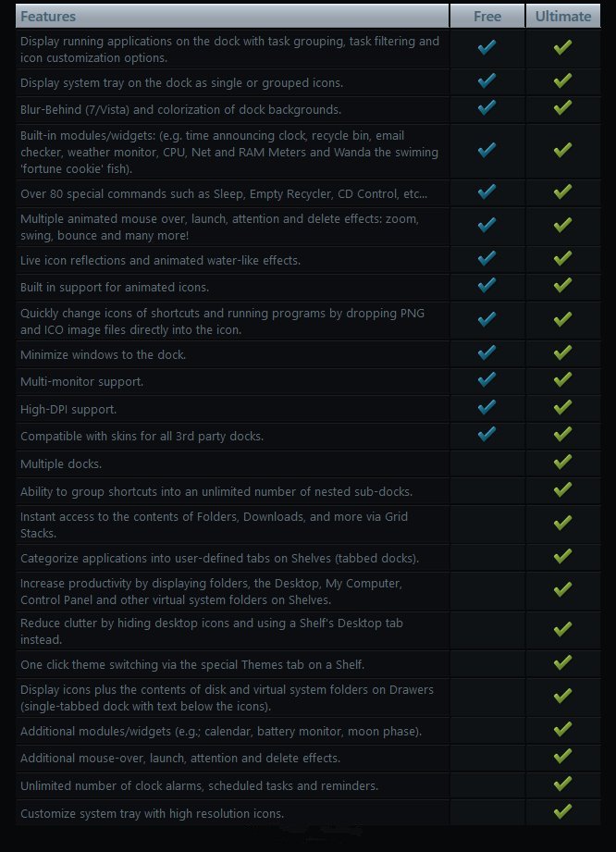Click Free checkmark for system tray display
This screenshot has width=616, height=852.
(487, 81)
